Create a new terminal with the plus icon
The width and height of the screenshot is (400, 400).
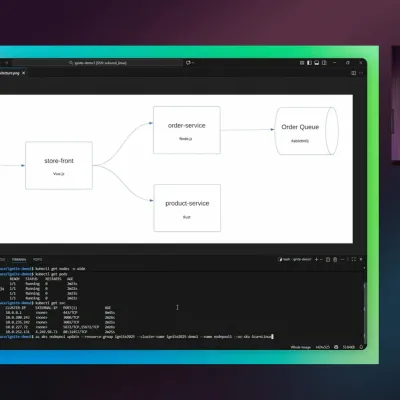pos(316,259)
